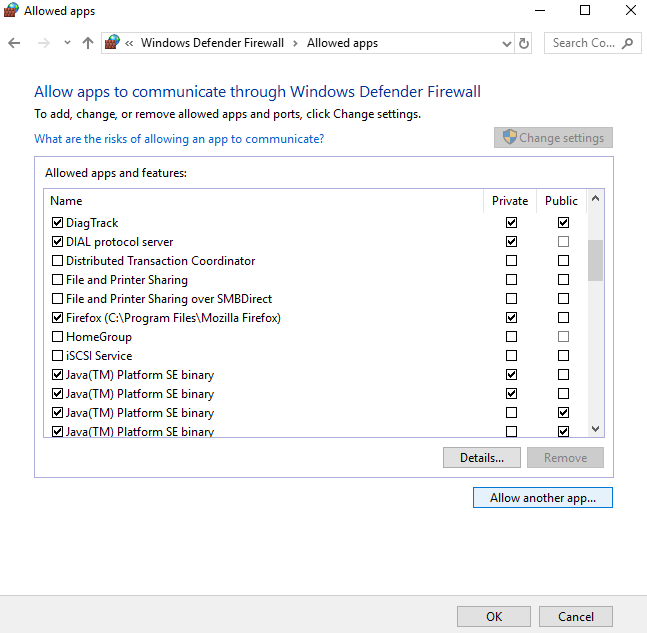Select the Firefox row text
Image resolution: width=647 pixels, height=633 pixels.
(173, 318)
